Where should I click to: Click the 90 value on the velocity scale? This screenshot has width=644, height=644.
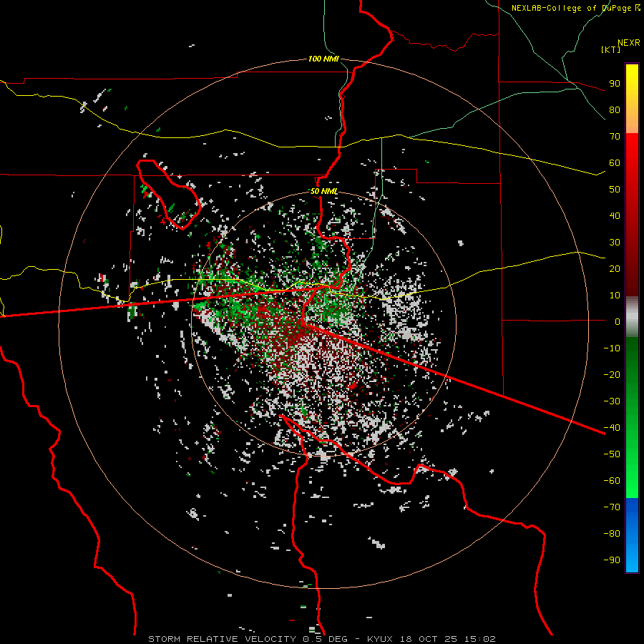tap(615, 84)
